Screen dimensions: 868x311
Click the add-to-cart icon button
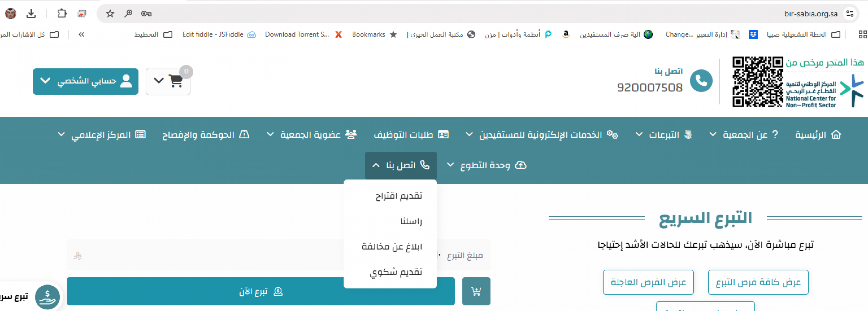476,291
